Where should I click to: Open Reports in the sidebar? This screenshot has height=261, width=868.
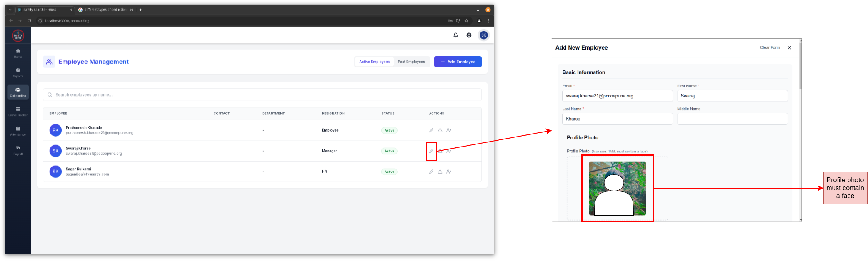point(18,72)
